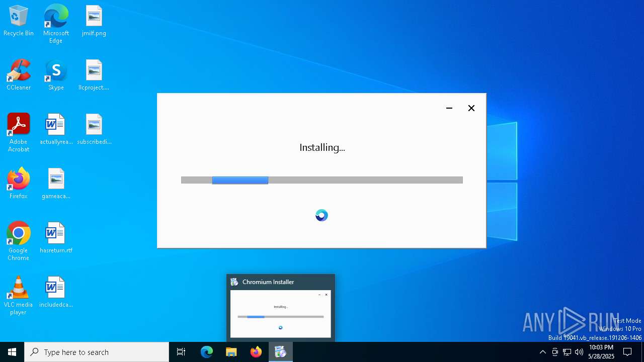Select the Adobe Acrobat desktop shortcut
The height and width of the screenshot is (362, 644).
19,133
